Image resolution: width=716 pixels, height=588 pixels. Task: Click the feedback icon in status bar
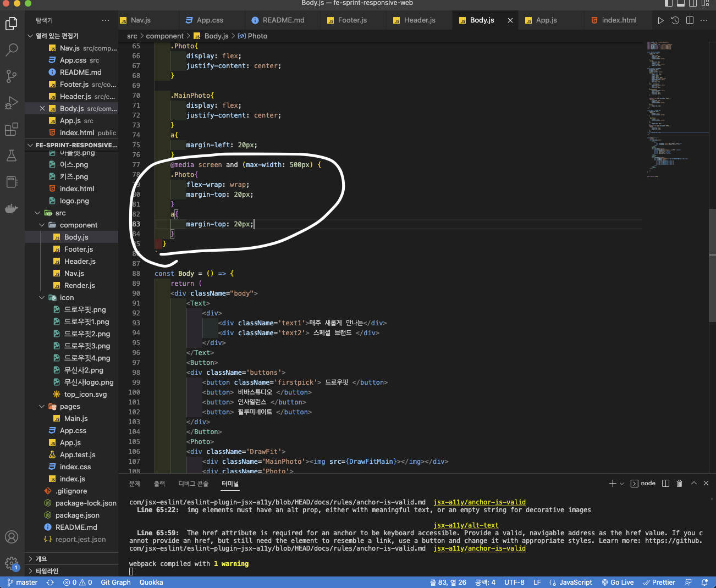click(x=688, y=583)
